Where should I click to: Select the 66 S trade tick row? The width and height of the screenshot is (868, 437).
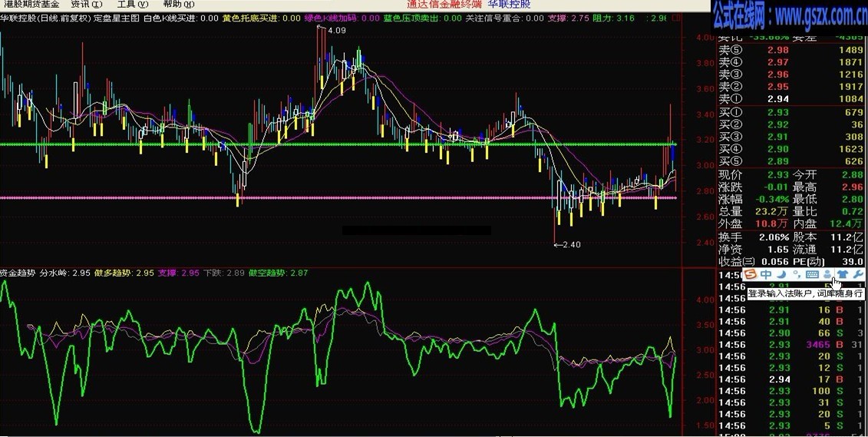tap(791, 333)
